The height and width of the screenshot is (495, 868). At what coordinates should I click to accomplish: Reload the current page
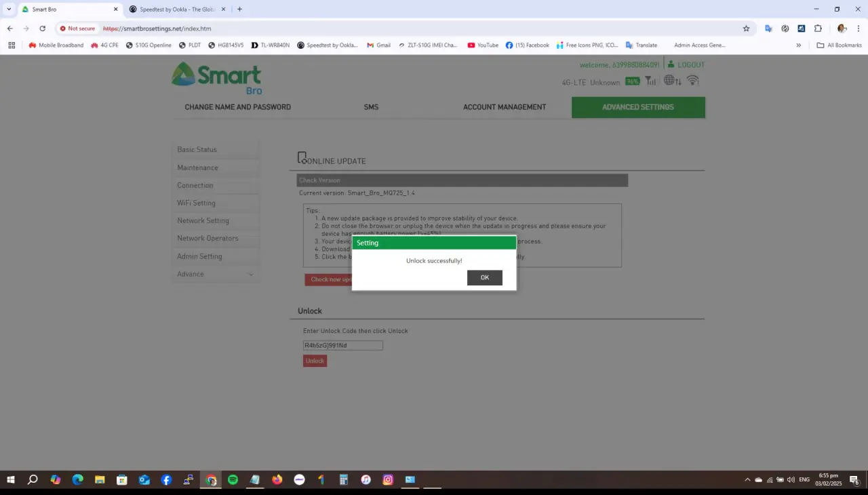point(42,28)
